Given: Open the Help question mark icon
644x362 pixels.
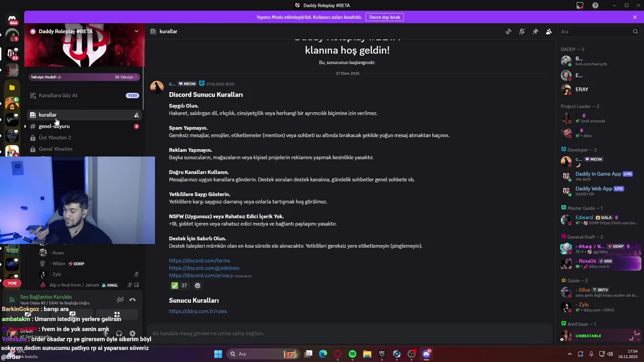Looking at the screenshot, I should (x=596, y=6).
